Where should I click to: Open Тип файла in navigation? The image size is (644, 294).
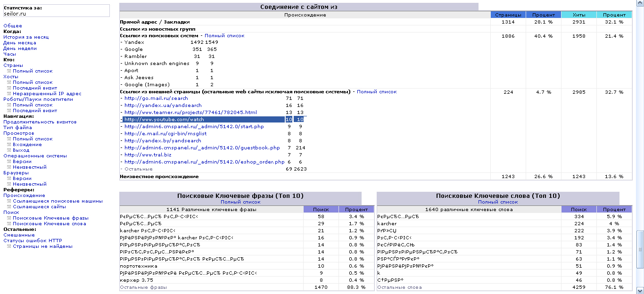pyautogui.click(x=17, y=128)
